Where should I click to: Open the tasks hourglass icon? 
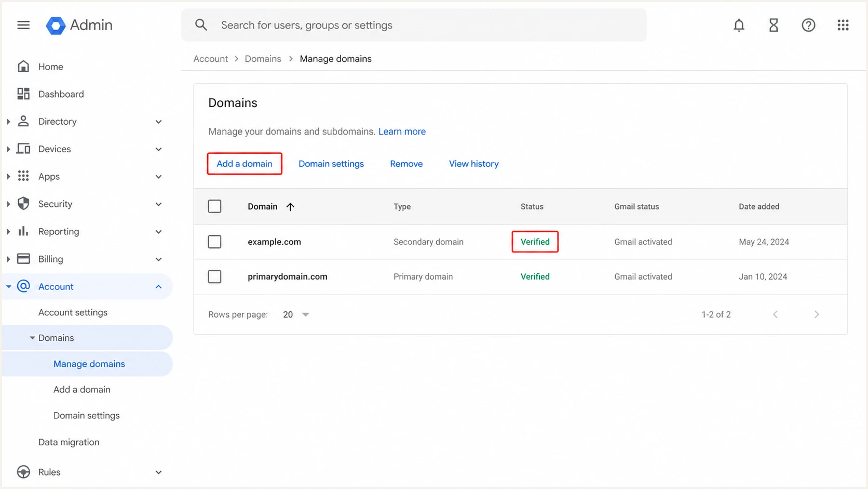(x=774, y=25)
